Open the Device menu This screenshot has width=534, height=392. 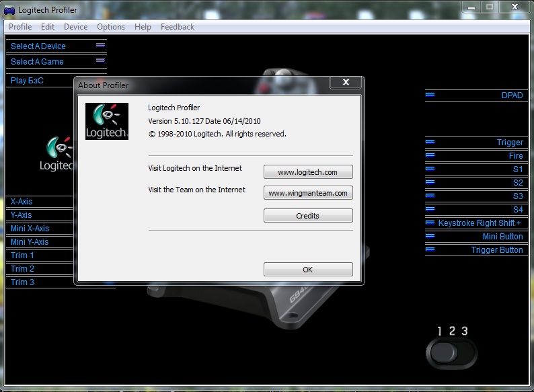(75, 27)
